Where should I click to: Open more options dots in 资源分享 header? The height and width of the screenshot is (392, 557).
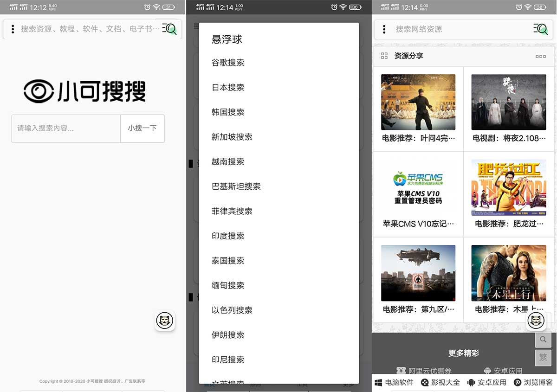(x=541, y=56)
